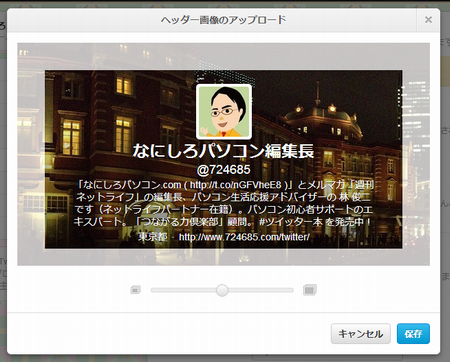Viewport: 450px width, 362px height.
Task: Click the #ツイッター本 hashtag in bio
Action: (x=291, y=222)
